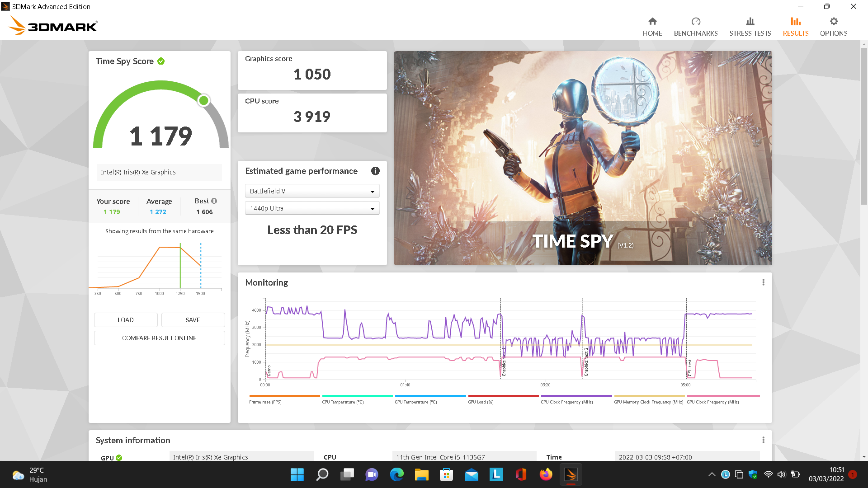The height and width of the screenshot is (488, 868).
Task: Expand the 1440p Ultra resolution dropdown
Action: [312, 208]
